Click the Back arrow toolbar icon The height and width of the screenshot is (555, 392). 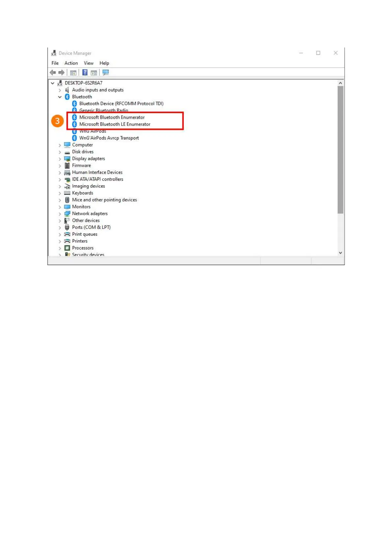pos(53,73)
